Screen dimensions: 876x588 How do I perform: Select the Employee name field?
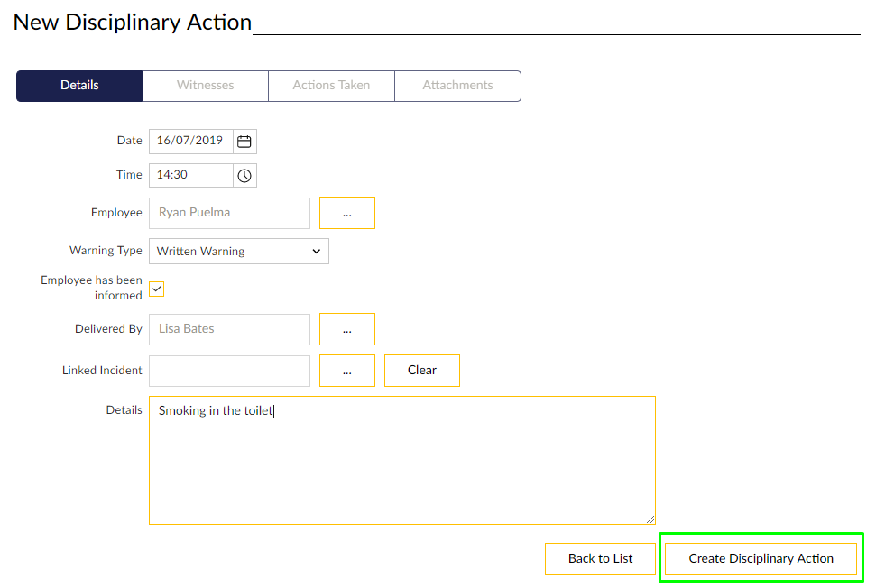coord(230,213)
